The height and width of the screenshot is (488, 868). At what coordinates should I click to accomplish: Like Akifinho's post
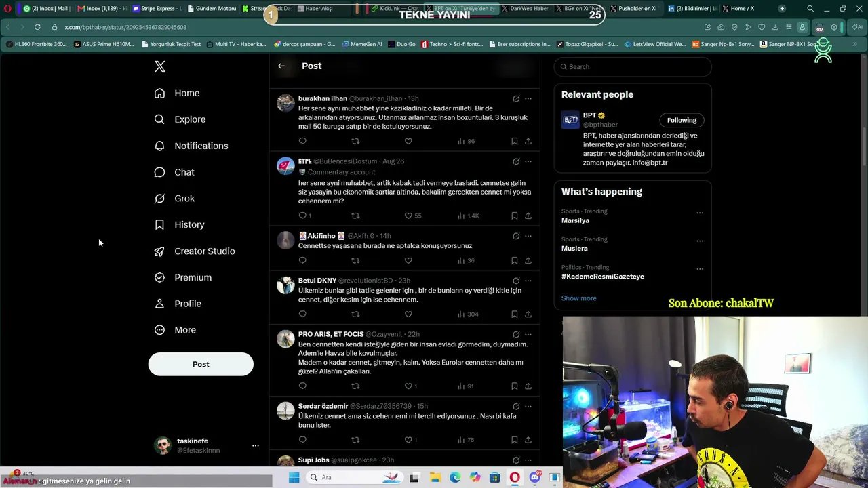[x=408, y=260]
